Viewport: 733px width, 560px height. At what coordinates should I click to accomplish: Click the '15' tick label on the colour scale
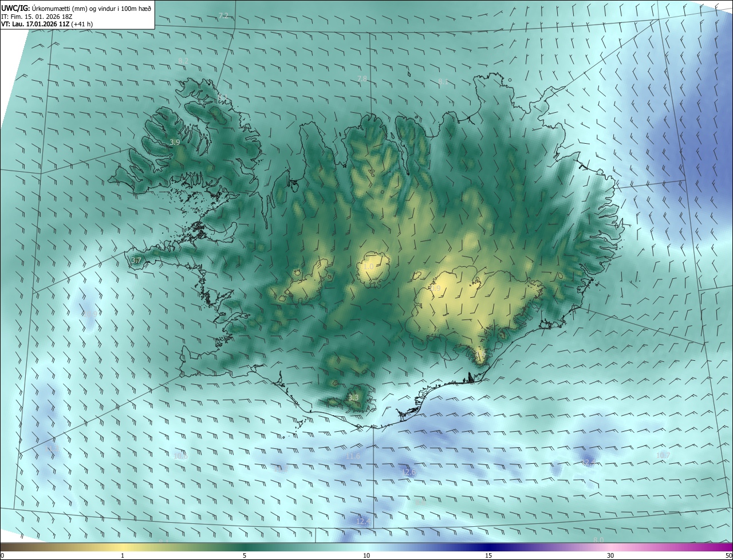point(488,555)
